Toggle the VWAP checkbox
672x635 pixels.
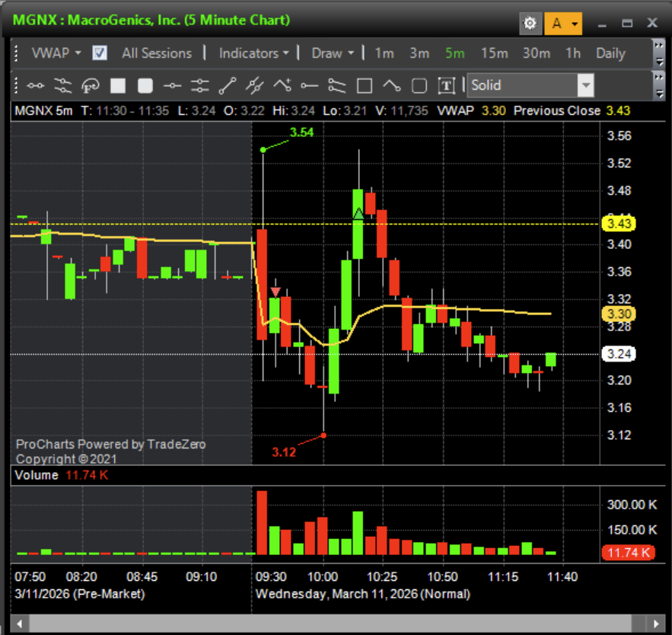tap(100, 53)
